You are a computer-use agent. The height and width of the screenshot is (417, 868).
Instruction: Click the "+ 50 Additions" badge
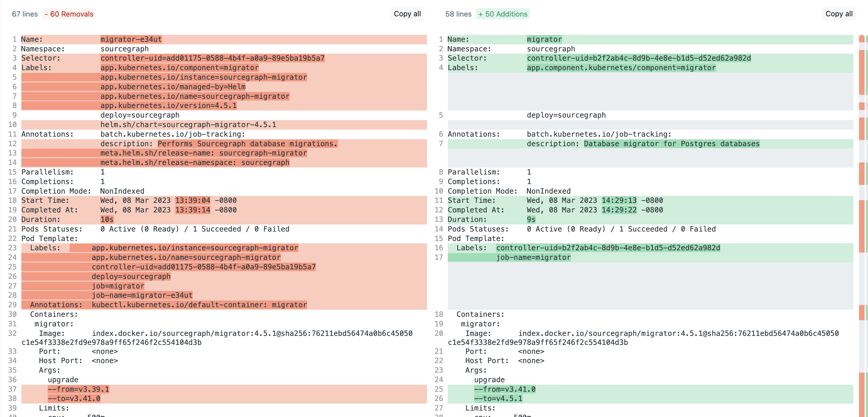[x=503, y=14]
